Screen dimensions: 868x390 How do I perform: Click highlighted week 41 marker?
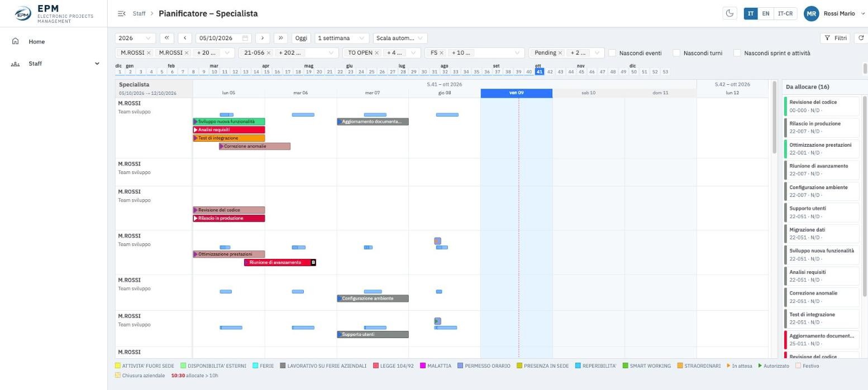(540, 72)
